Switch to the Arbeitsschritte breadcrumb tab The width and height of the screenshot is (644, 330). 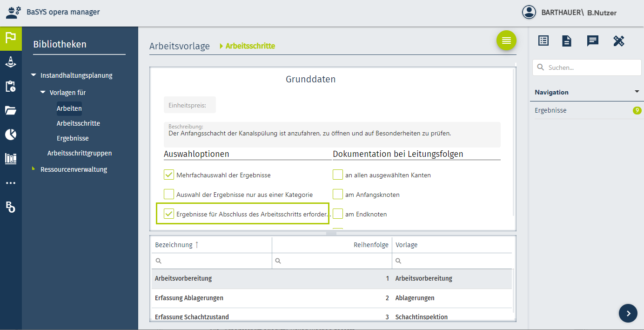[250, 46]
